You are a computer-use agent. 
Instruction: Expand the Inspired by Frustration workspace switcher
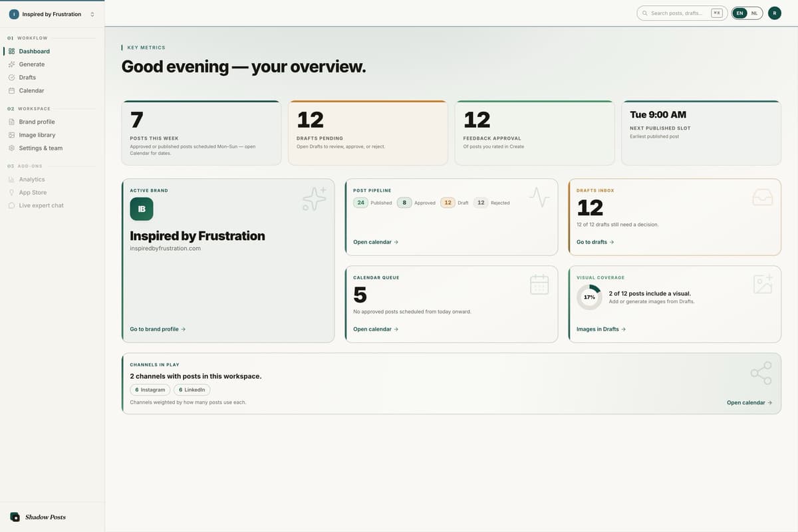pyautogui.click(x=52, y=14)
